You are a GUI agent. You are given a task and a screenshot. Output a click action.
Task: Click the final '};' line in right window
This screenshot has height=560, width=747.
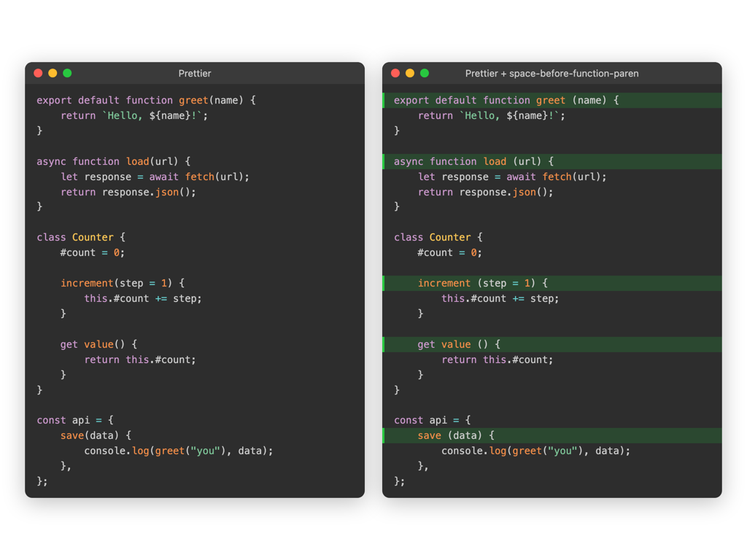399,481
